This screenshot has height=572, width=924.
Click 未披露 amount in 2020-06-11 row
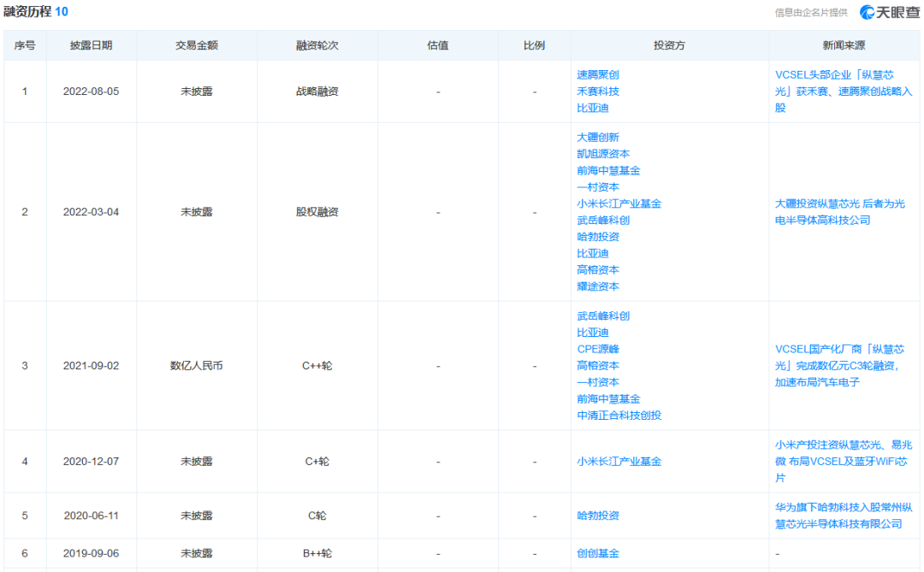pyautogui.click(x=196, y=516)
